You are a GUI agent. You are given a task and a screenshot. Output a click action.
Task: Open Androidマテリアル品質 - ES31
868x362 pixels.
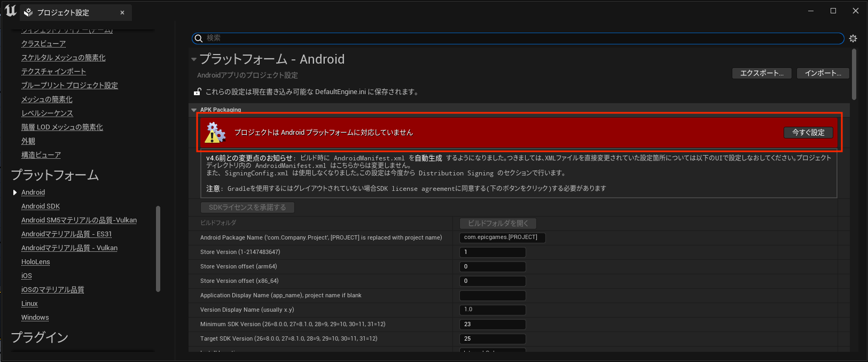(67, 234)
